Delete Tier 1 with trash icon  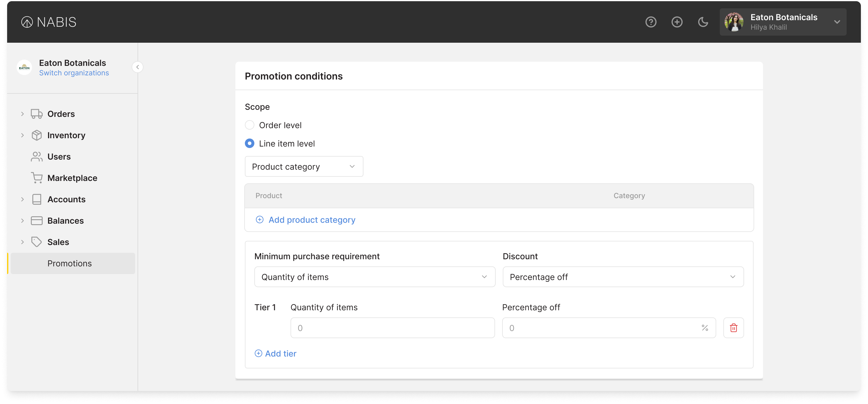[733, 327]
